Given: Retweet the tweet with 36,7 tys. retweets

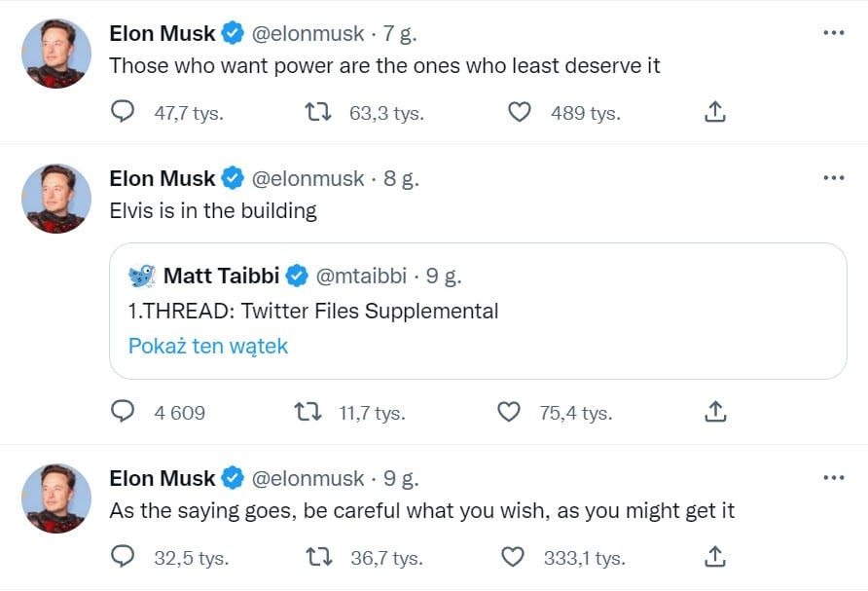Looking at the screenshot, I should pos(319,556).
